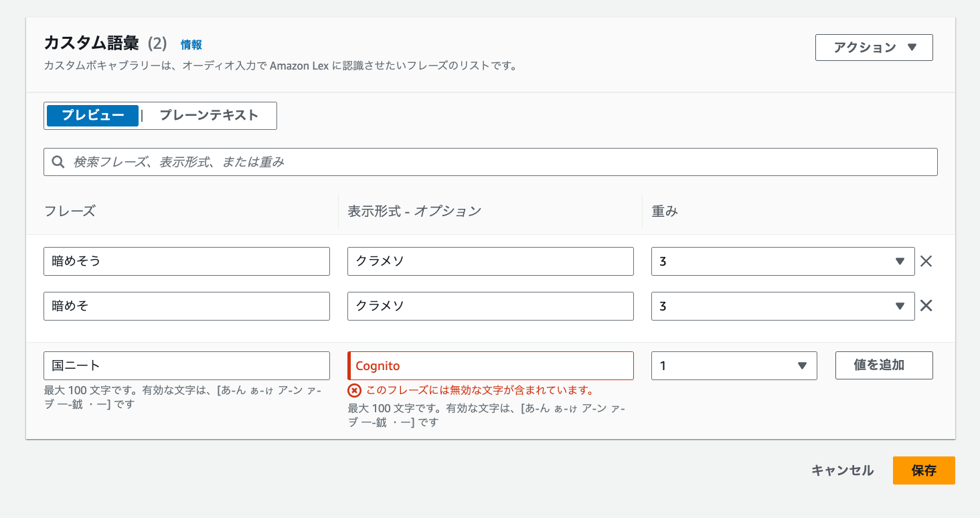Open the 情報 link

click(191, 45)
